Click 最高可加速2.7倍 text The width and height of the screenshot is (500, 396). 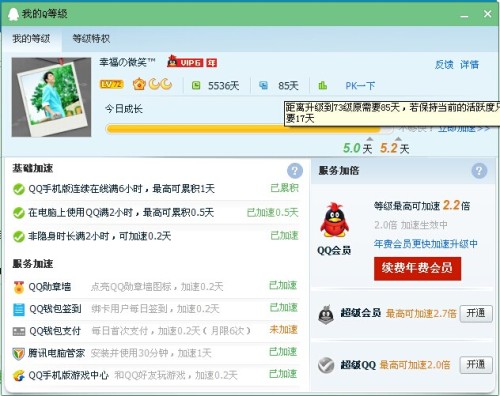tap(421, 314)
